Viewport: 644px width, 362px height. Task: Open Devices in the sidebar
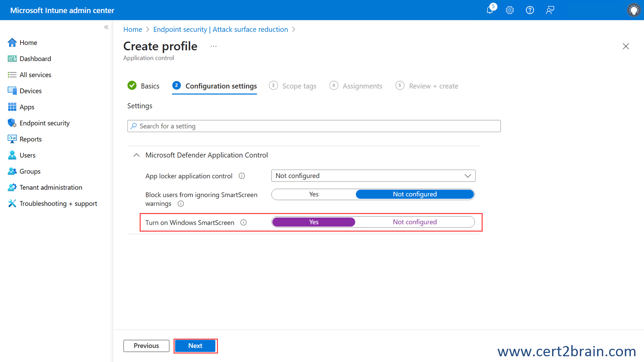pyautogui.click(x=31, y=91)
